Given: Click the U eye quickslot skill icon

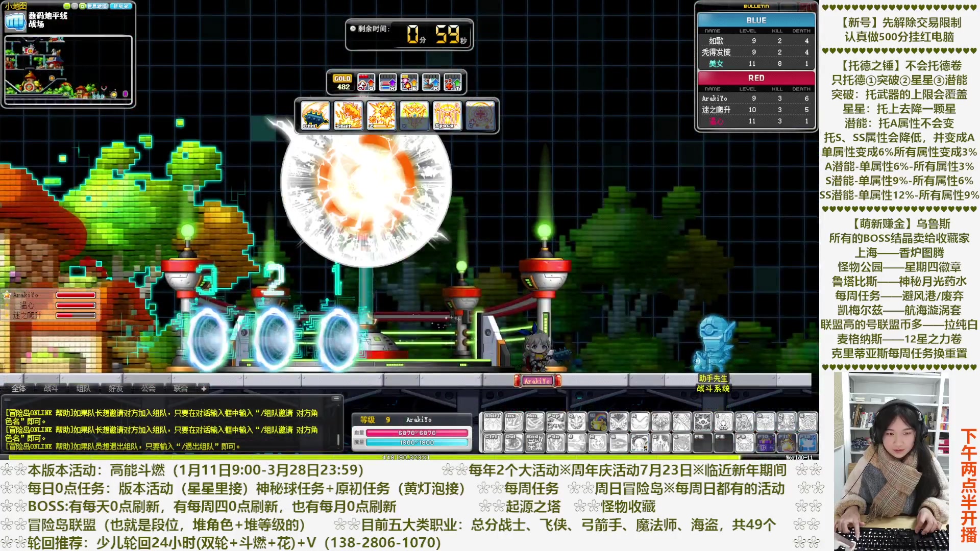Looking at the screenshot, I should tap(702, 422).
